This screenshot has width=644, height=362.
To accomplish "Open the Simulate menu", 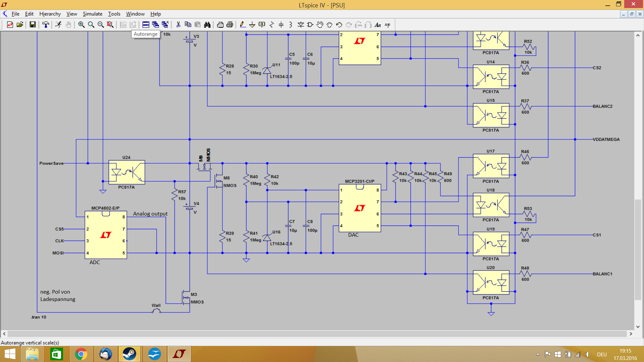I will tap(93, 14).
